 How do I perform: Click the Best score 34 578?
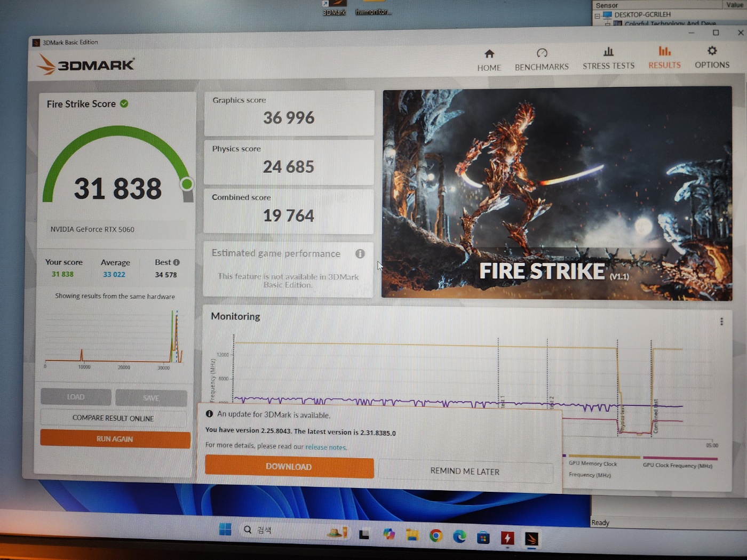[x=165, y=275]
